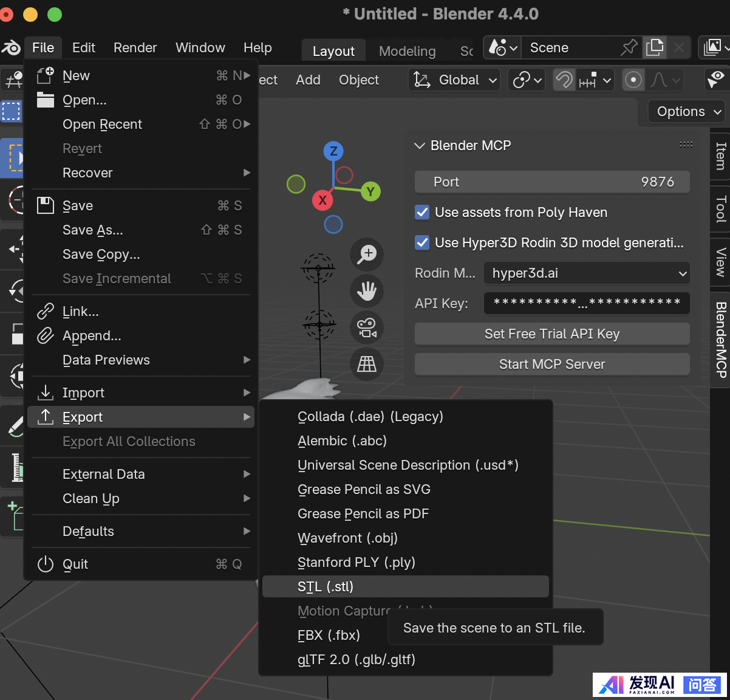
Task: Click the API Key input field
Action: tap(587, 303)
